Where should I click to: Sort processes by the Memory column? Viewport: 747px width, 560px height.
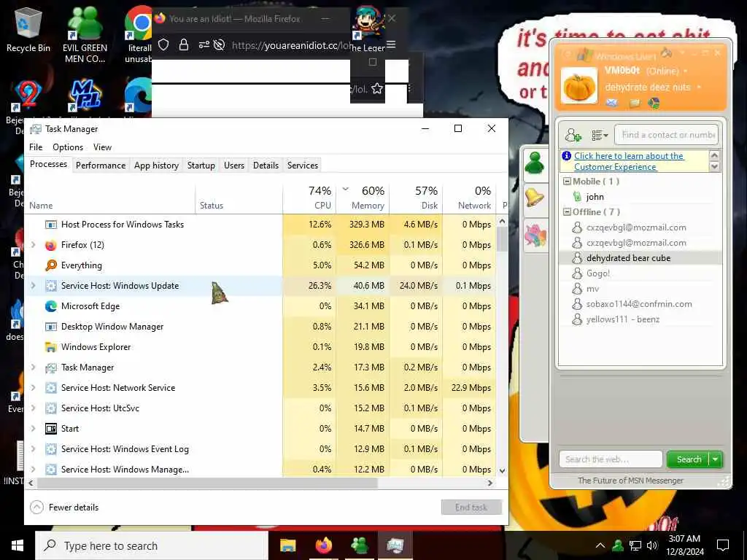coord(363,198)
